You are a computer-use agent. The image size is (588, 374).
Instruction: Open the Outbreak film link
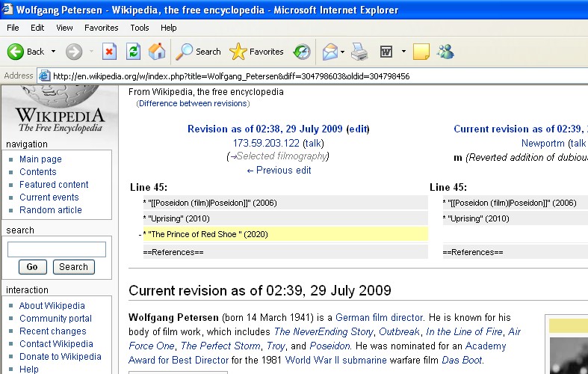(x=399, y=332)
